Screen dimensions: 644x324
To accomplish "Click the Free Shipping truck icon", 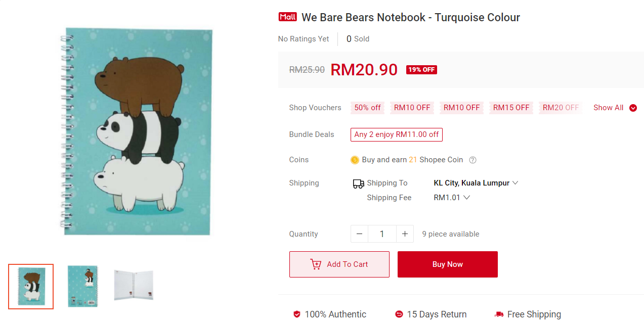I will [x=499, y=314].
